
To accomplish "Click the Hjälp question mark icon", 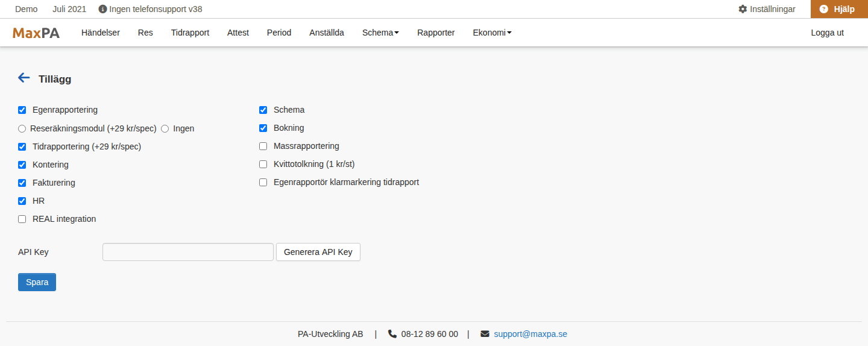I will click(x=823, y=9).
